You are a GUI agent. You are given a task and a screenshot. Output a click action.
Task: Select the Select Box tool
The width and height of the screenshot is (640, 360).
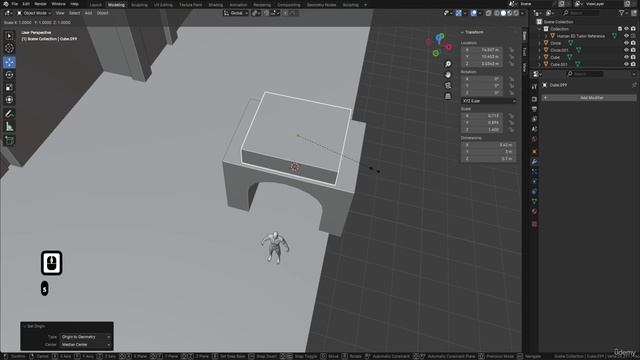pos(9,36)
